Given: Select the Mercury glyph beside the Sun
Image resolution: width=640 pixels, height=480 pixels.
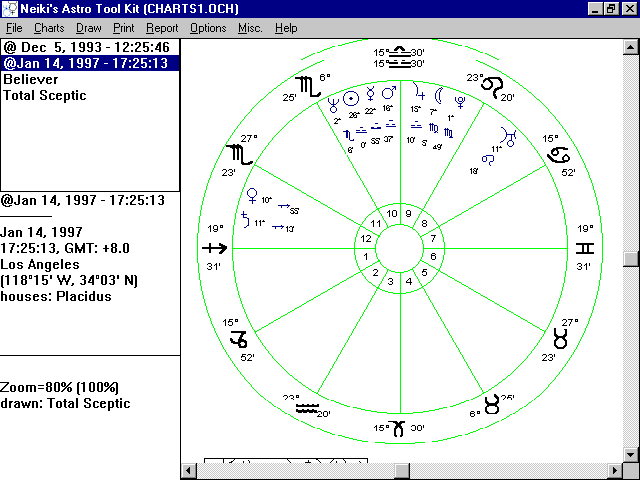Looking at the screenshot, I should click(369, 94).
